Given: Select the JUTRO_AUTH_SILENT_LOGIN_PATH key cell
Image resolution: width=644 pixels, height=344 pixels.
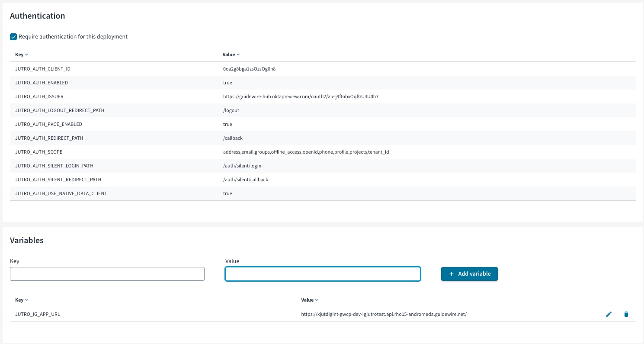Looking at the screenshot, I should pos(54,166).
